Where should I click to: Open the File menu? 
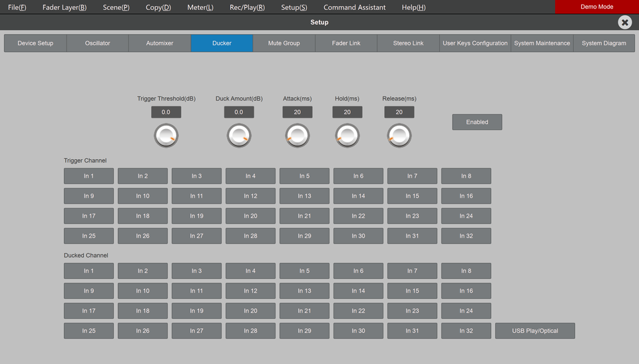click(17, 7)
